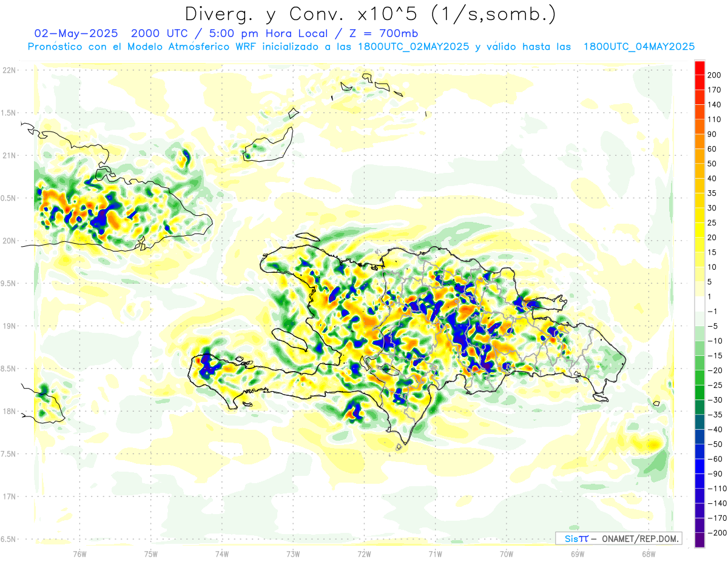Click the 0.5N latitude label
728x562 pixels.
tap(9, 198)
